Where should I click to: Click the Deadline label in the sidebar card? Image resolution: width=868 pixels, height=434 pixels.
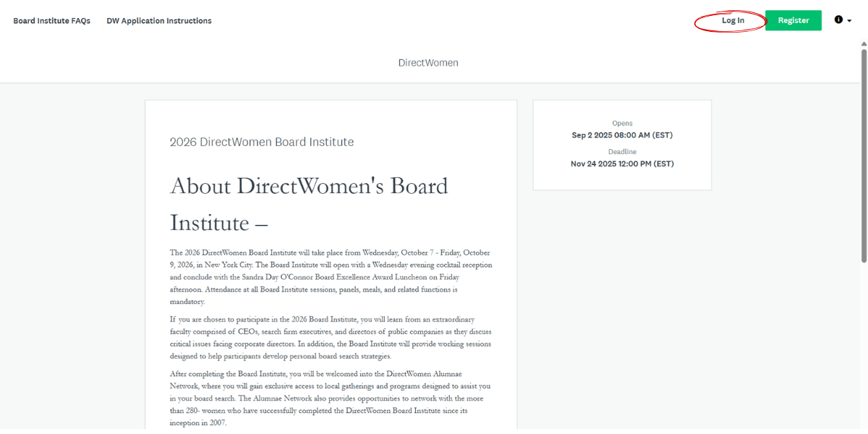pyautogui.click(x=622, y=152)
